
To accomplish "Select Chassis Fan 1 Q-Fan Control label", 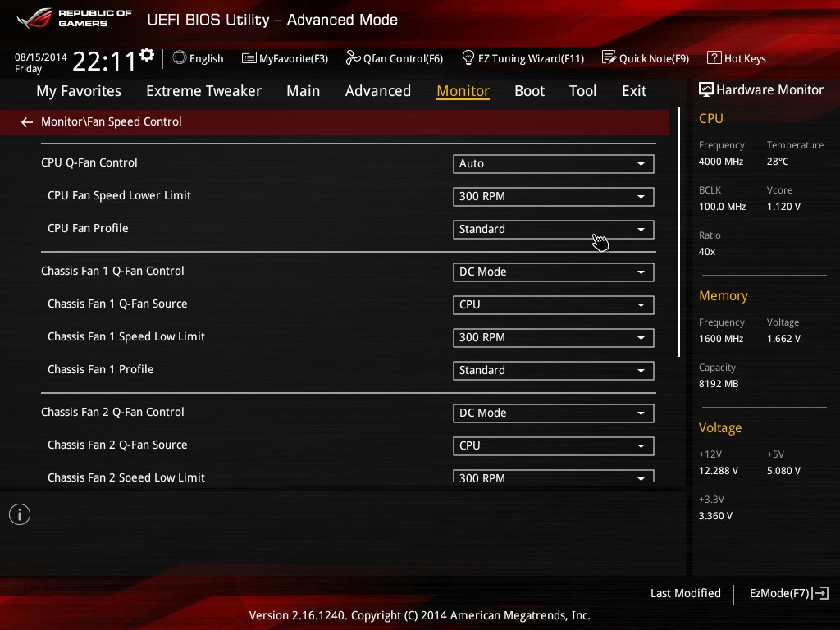I will tap(112, 271).
